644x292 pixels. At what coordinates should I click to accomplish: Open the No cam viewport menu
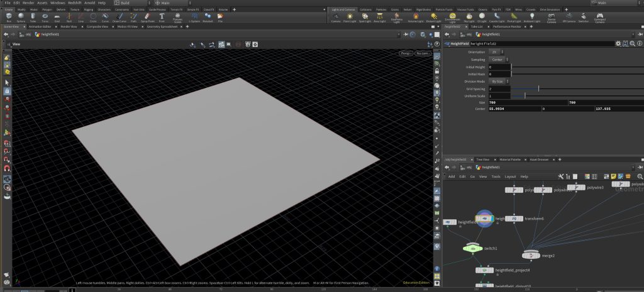pyautogui.click(x=423, y=53)
